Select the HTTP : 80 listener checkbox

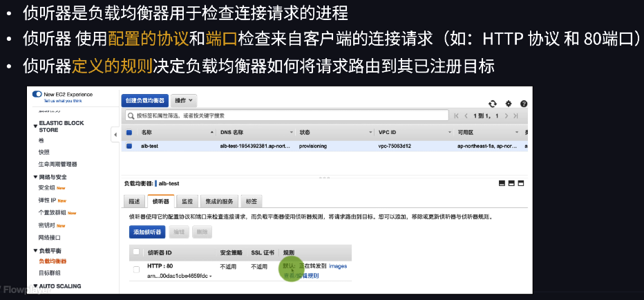pos(136,270)
